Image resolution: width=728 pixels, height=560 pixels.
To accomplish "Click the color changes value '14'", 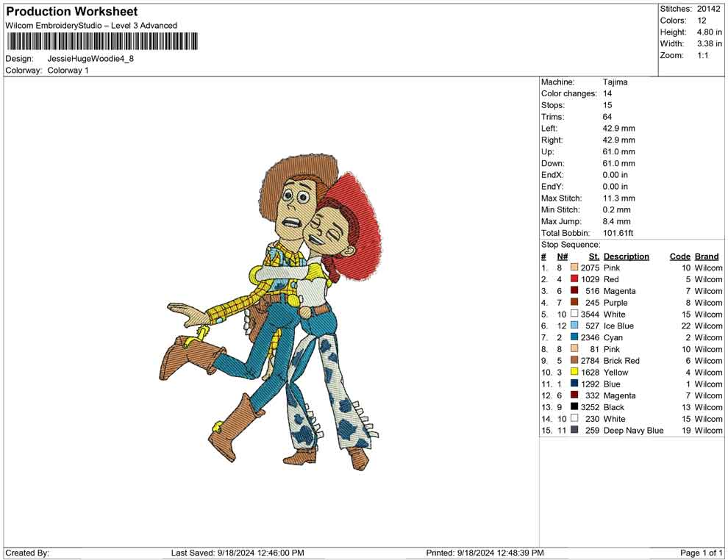I will [607, 94].
